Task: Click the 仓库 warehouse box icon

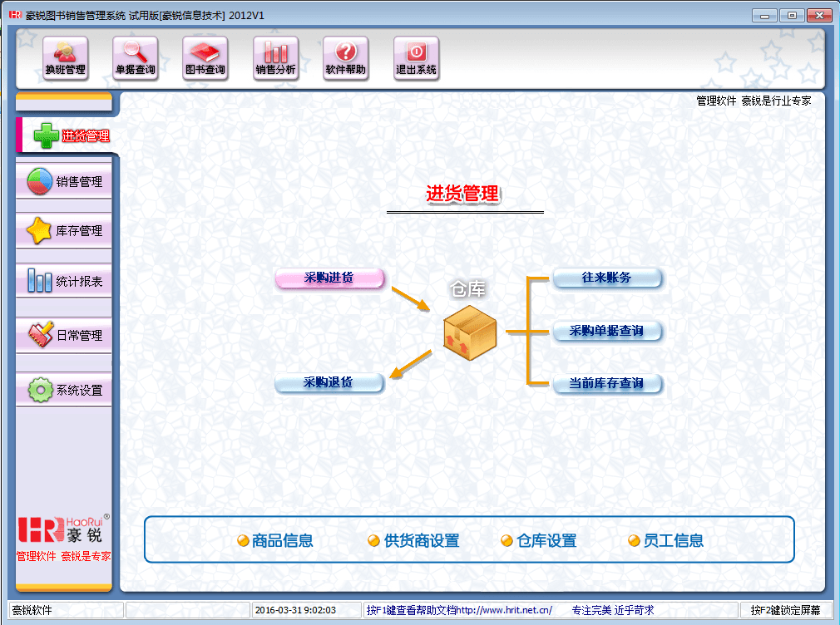Action: pos(470,332)
